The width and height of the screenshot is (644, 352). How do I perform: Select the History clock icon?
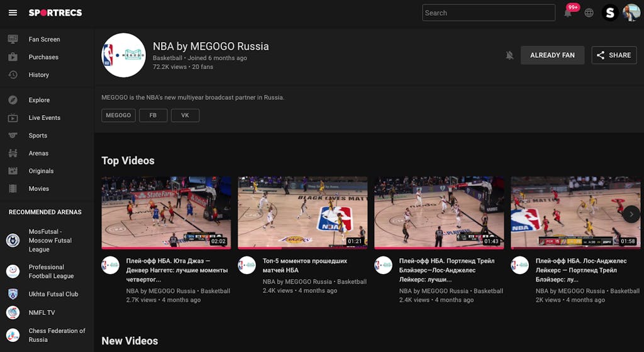coord(13,75)
